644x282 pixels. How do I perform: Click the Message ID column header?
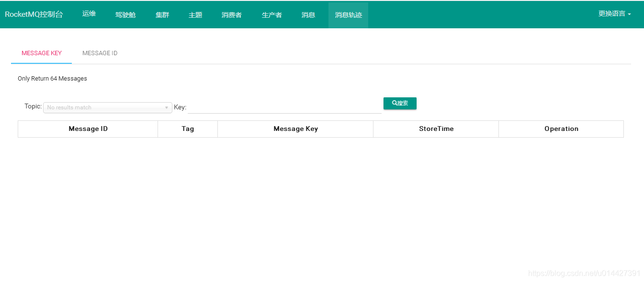click(88, 129)
